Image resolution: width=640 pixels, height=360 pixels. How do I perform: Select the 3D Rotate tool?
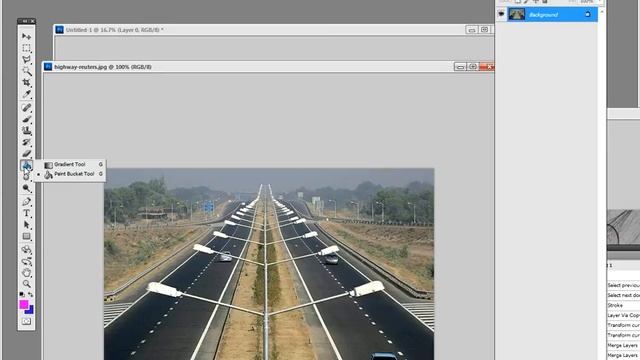[27, 249]
